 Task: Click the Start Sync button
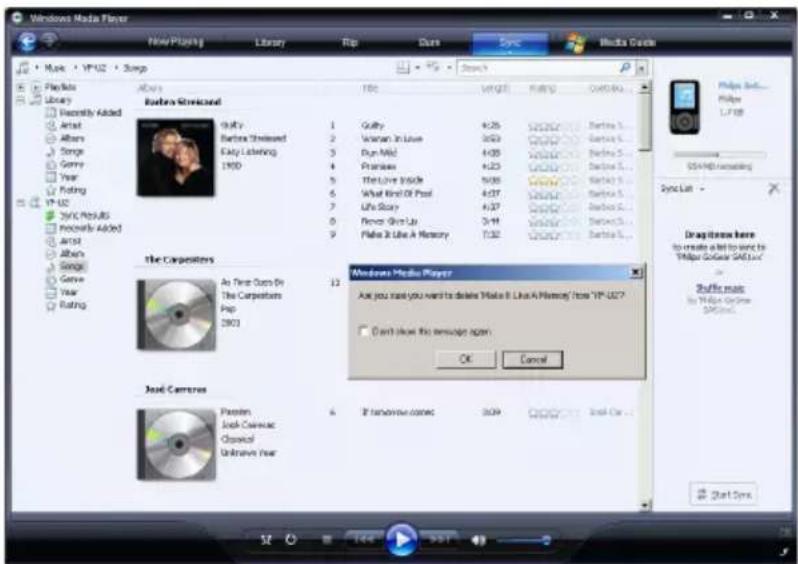(x=723, y=494)
